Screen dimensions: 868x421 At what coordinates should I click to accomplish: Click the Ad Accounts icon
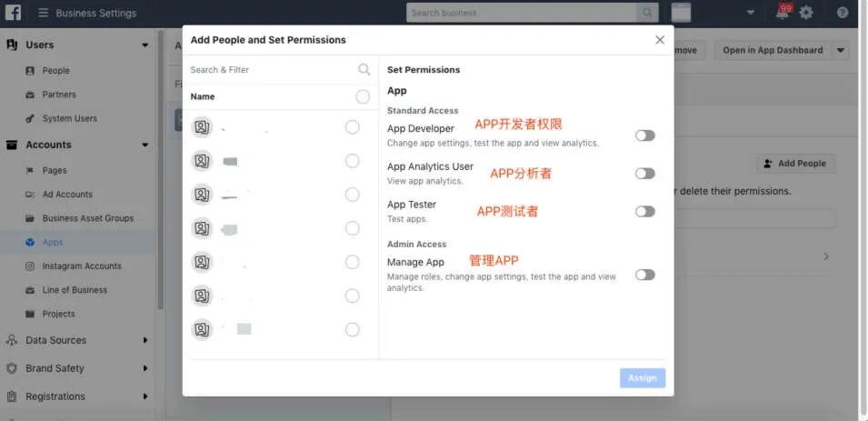click(30, 195)
